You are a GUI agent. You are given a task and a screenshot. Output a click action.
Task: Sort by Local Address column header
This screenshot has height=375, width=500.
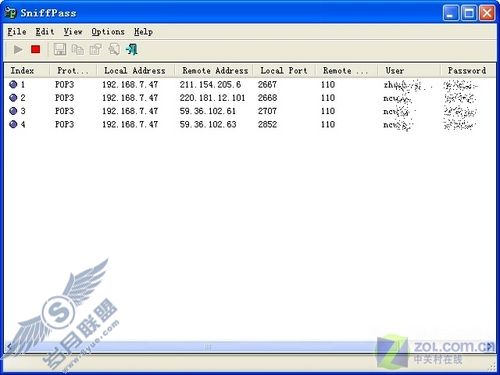pyautogui.click(x=135, y=71)
